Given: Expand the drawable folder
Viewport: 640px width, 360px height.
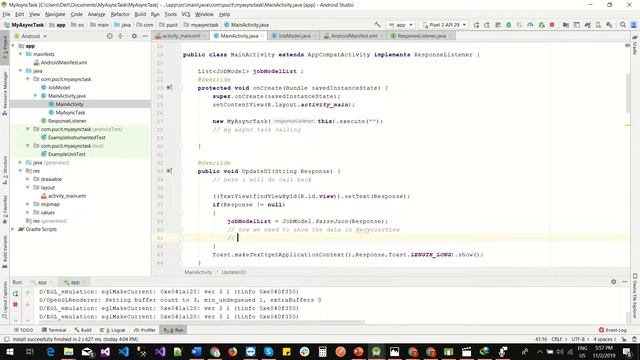Looking at the screenshot, I should (28, 179).
